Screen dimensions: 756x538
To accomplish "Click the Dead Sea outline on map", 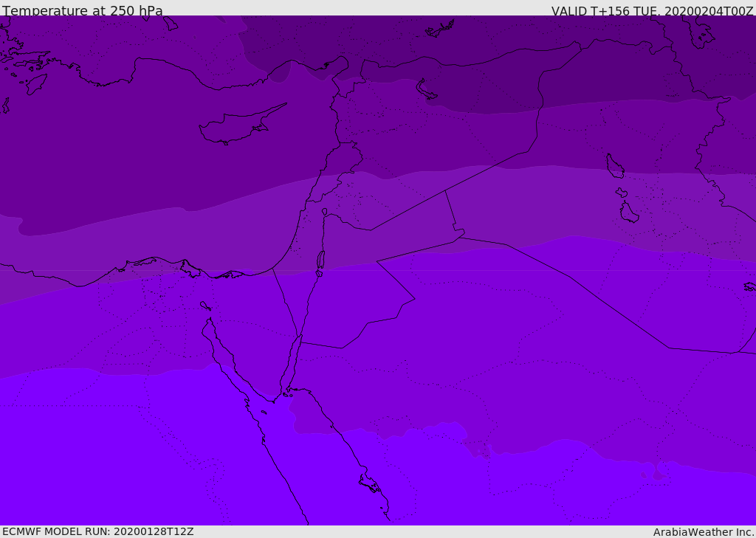I will coord(320,261).
